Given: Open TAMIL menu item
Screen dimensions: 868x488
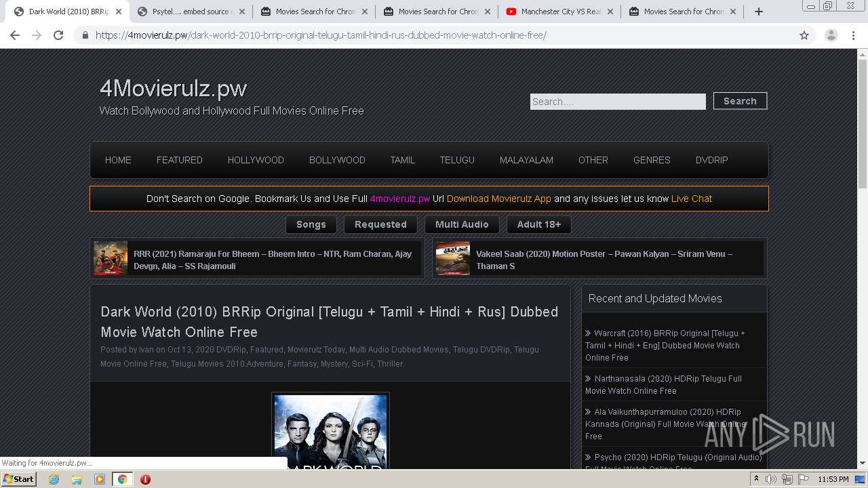Looking at the screenshot, I should [x=402, y=160].
